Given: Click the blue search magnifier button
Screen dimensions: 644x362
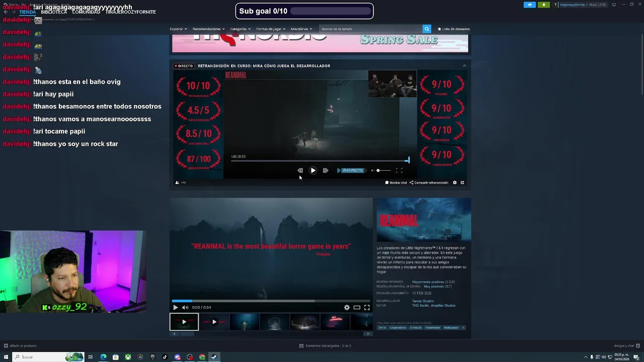Looking at the screenshot, I should pos(427,29).
